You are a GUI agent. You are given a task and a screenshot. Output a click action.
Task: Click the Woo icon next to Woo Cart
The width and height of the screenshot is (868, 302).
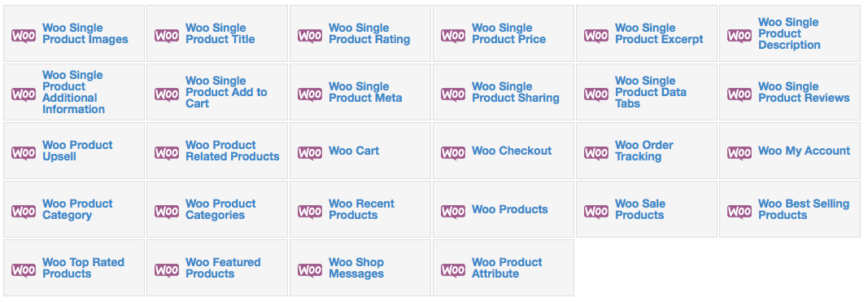point(309,152)
